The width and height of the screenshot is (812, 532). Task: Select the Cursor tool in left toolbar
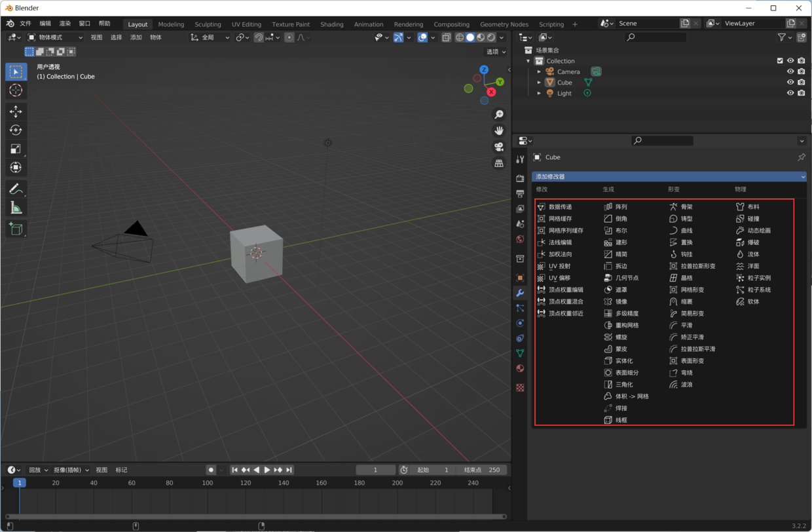pyautogui.click(x=16, y=90)
